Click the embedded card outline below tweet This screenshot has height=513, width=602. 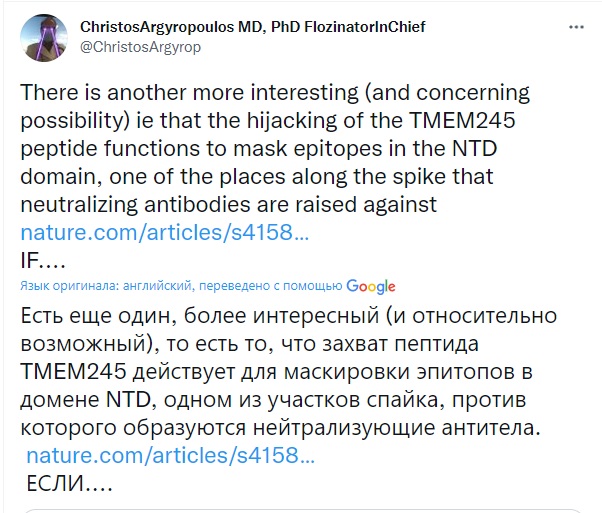point(300,508)
